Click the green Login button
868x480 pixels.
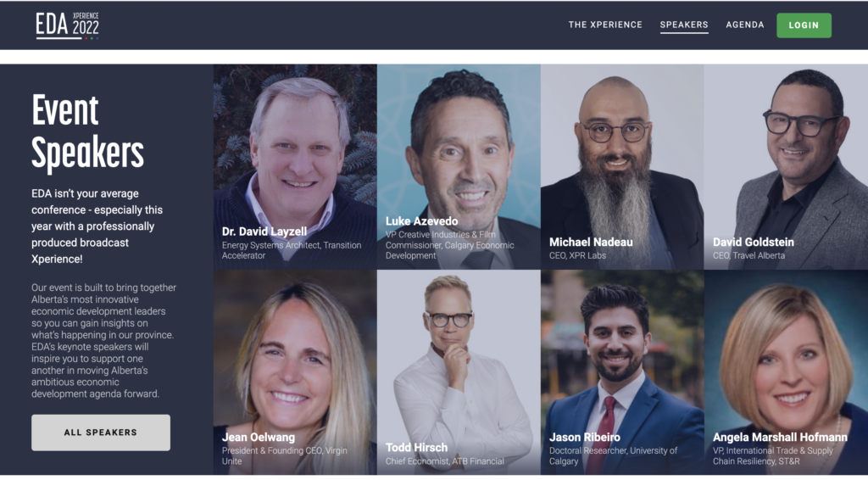coord(804,25)
